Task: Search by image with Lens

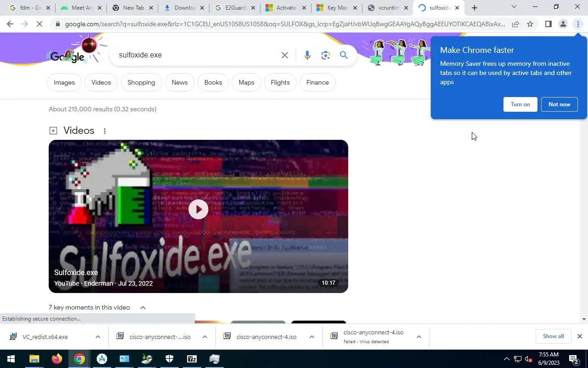Action: (x=326, y=55)
